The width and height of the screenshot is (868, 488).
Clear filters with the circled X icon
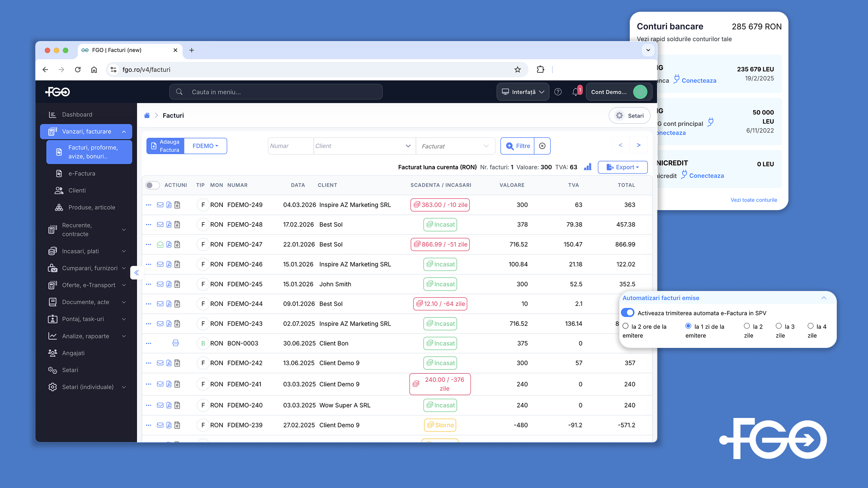pos(542,146)
